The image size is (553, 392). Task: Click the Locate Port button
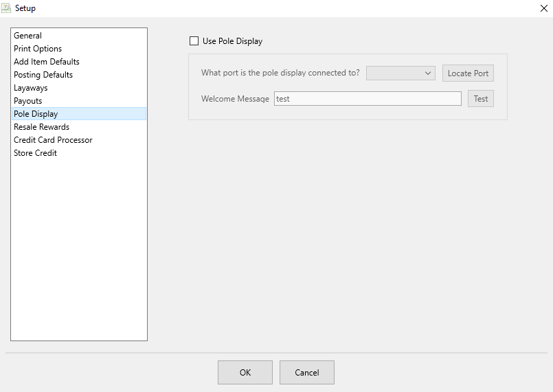coord(468,73)
